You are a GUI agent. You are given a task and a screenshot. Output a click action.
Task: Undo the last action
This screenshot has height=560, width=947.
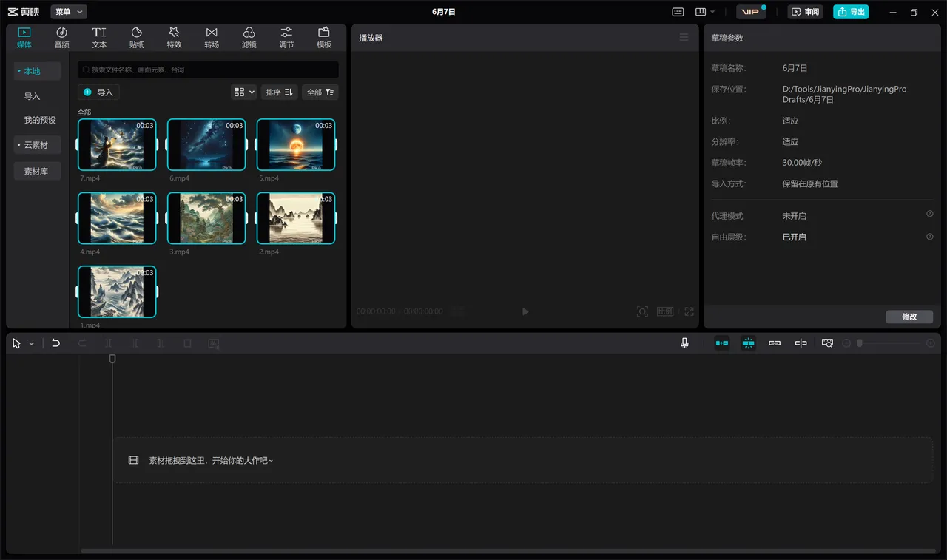55,343
